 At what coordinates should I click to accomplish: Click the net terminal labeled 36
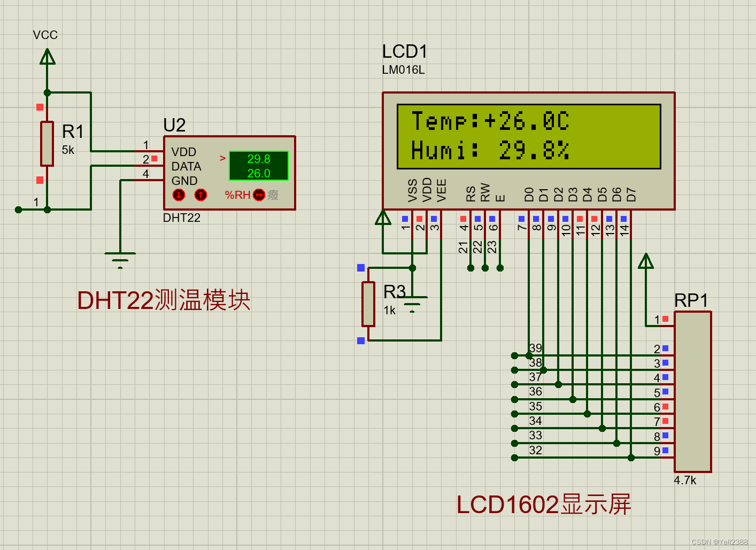coord(514,399)
